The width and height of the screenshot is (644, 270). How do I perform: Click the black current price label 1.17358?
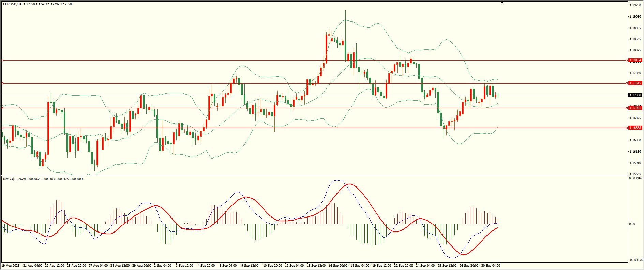[635, 95]
